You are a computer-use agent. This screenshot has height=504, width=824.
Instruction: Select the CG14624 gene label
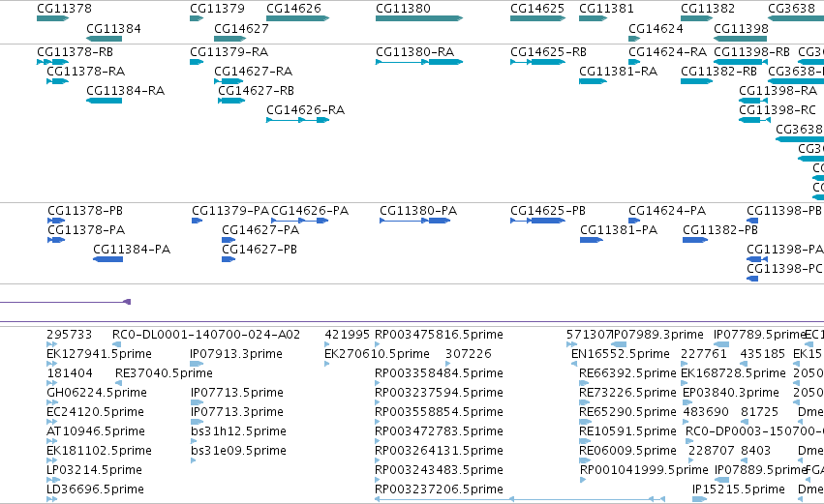click(x=656, y=28)
